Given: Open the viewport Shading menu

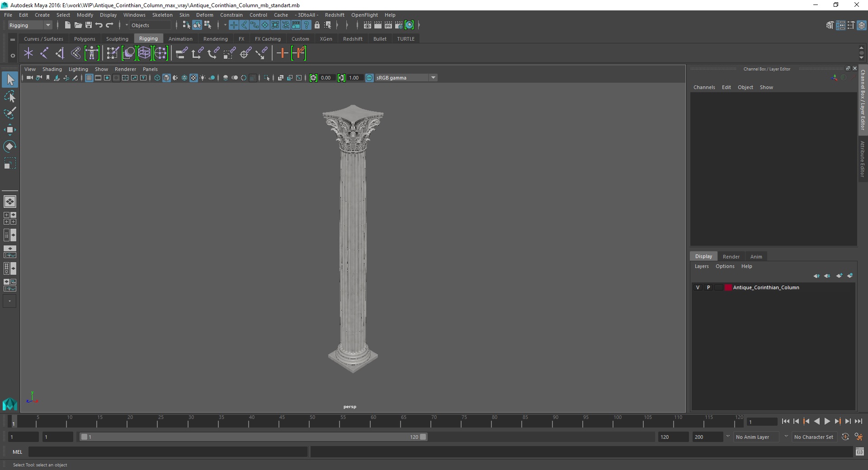Looking at the screenshot, I should 52,69.
